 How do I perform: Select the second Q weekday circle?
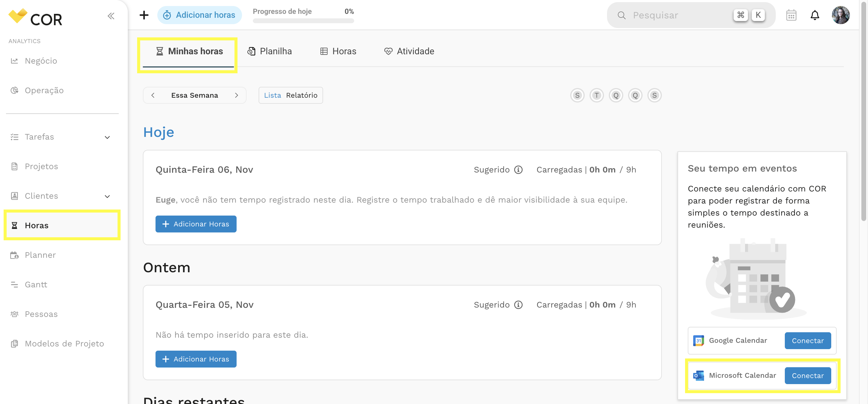(635, 95)
